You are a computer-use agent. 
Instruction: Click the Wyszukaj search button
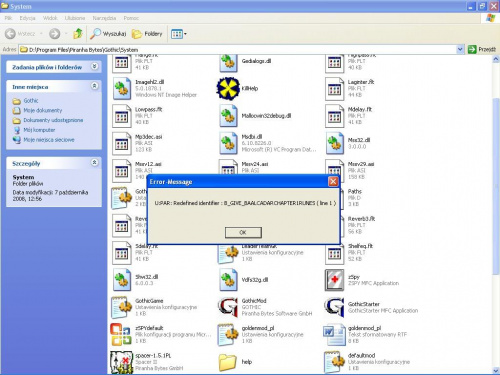108,34
